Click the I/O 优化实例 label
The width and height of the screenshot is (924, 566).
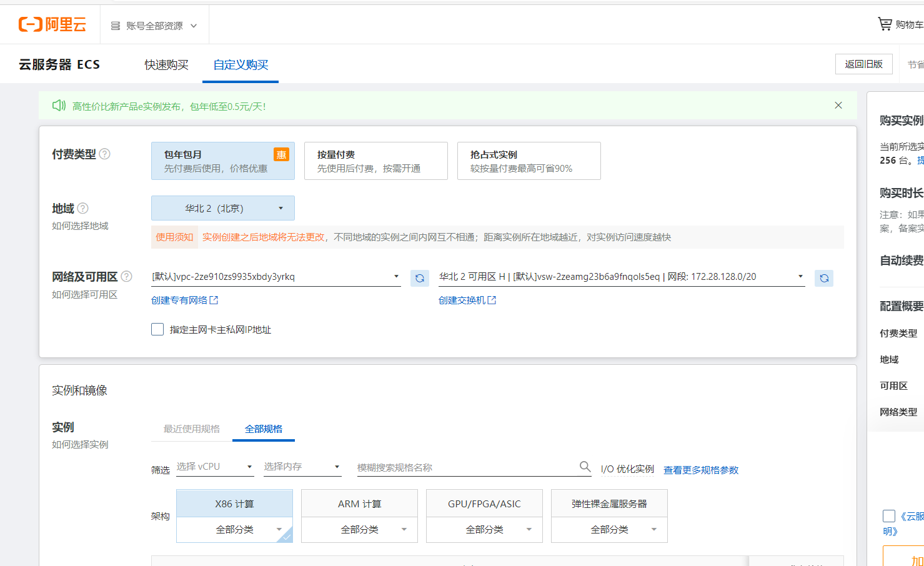(x=627, y=469)
